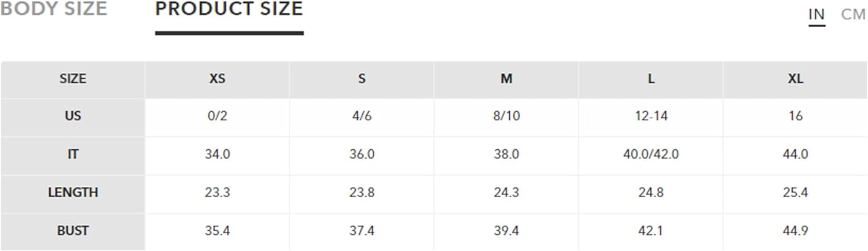Click the 40.0/42.0 IT size cell
The height and width of the screenshot is (251, 868).
pos(651,154)
